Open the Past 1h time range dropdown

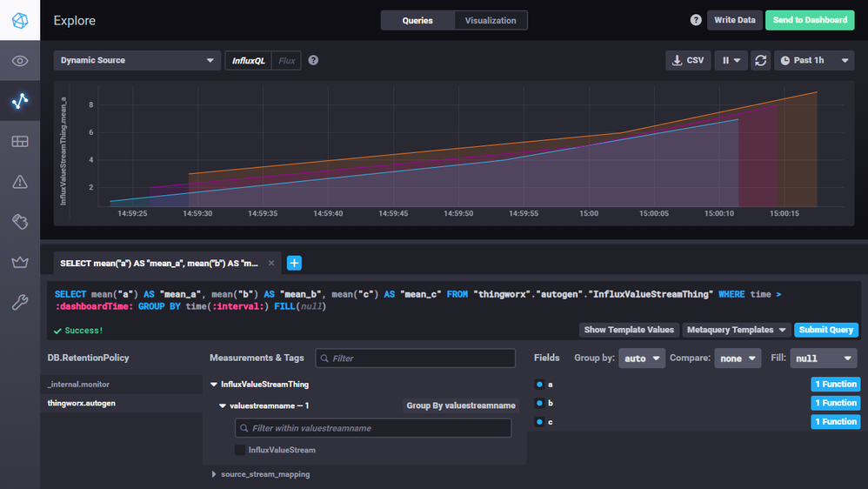813,61
